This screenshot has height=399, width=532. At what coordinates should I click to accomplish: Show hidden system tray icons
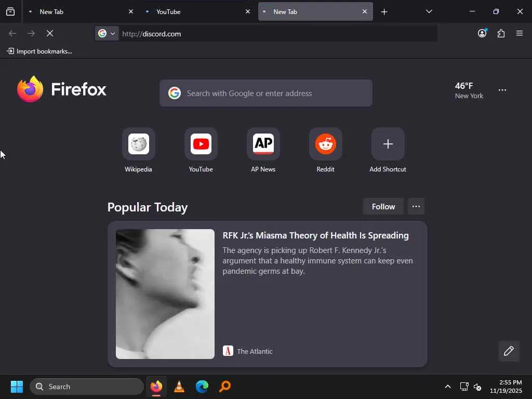(x=448, y=387)
